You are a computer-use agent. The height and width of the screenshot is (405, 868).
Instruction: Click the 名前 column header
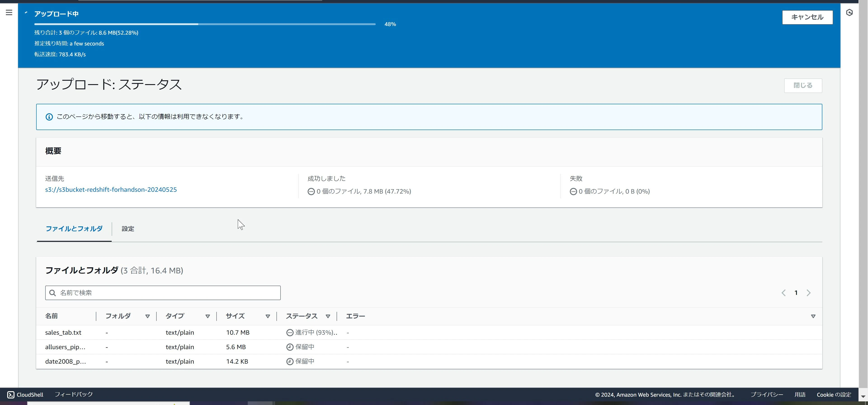click(x=52, y=316)
